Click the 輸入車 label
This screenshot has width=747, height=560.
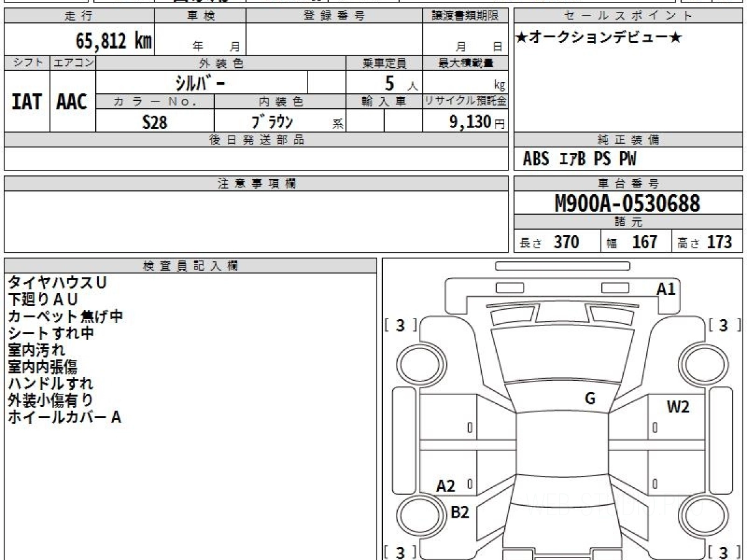(384, 101)
